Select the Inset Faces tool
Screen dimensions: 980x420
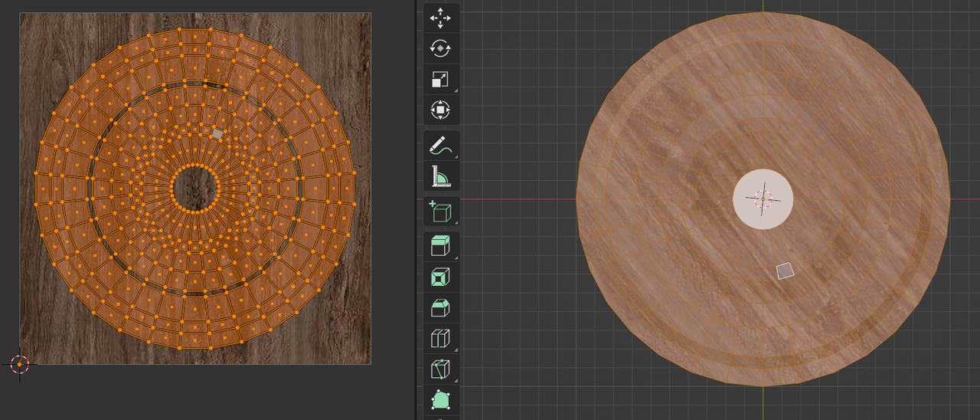(x=441, y=277)
